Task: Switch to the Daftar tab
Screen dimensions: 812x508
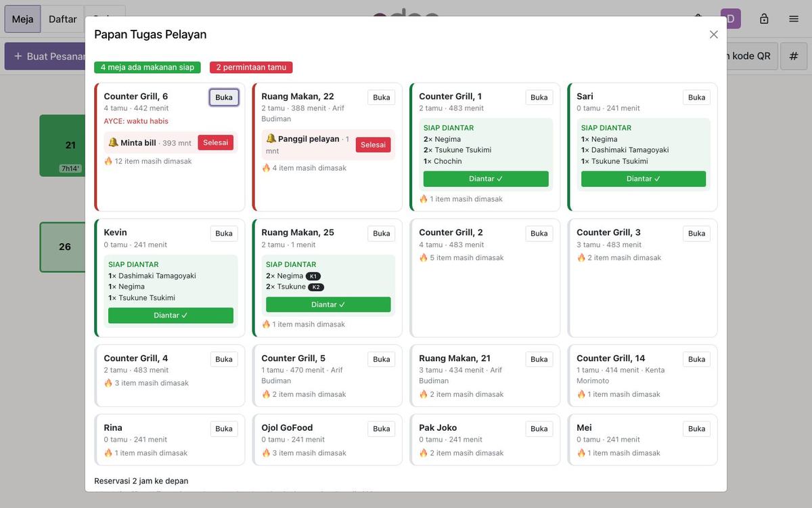Action: (x=62, y=19)
